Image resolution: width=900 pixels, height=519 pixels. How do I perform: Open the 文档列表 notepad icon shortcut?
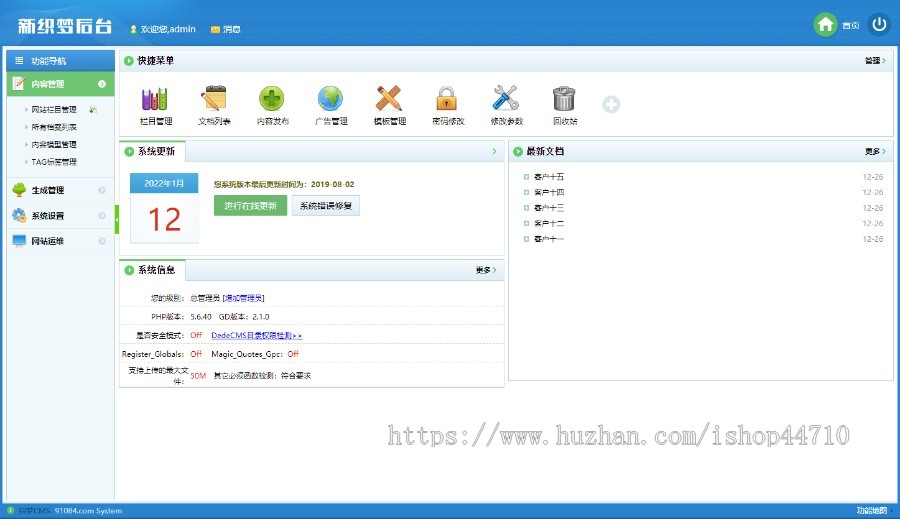[x=214, y=98]
